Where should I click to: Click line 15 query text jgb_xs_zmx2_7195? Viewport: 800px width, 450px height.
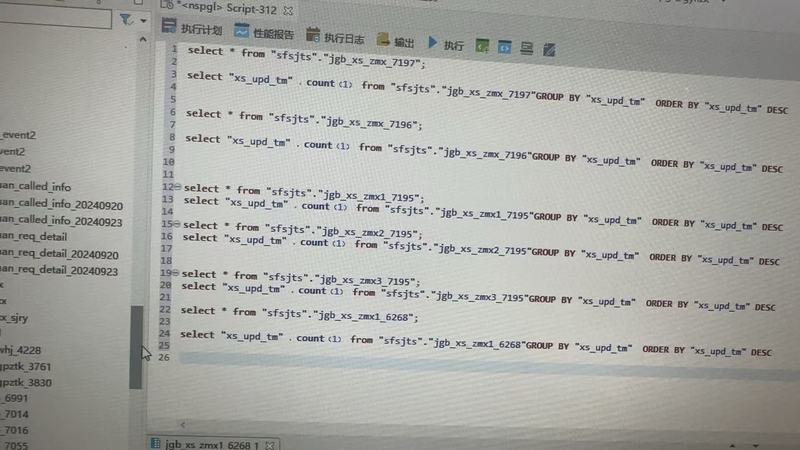tap(303, 230)
